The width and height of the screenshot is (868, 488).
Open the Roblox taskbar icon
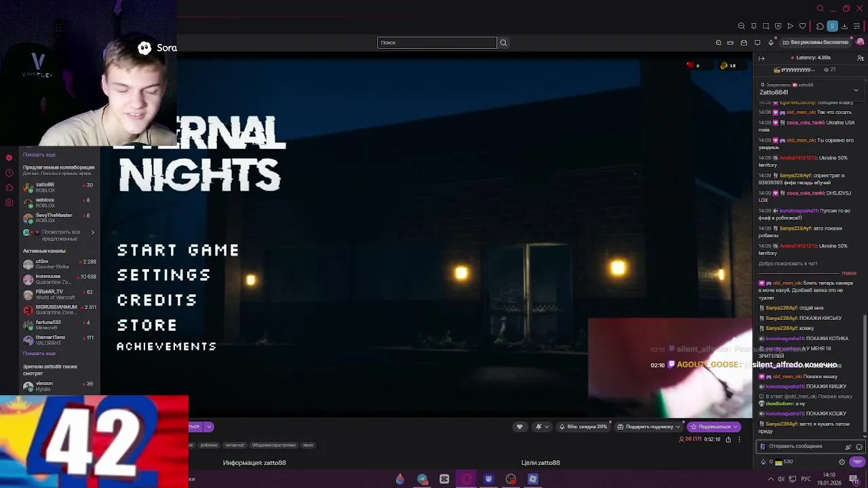pyautogui.click(x=533, y=479)
